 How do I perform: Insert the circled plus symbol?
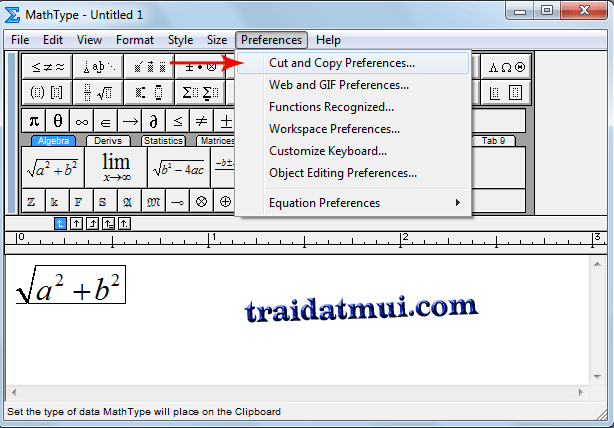[x=225, y=201]
